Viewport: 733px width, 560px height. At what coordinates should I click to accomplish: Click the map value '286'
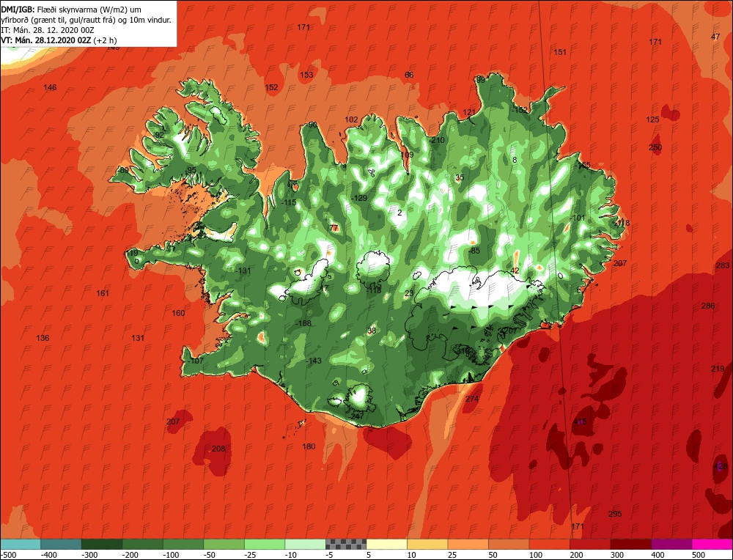pos(708,306)
